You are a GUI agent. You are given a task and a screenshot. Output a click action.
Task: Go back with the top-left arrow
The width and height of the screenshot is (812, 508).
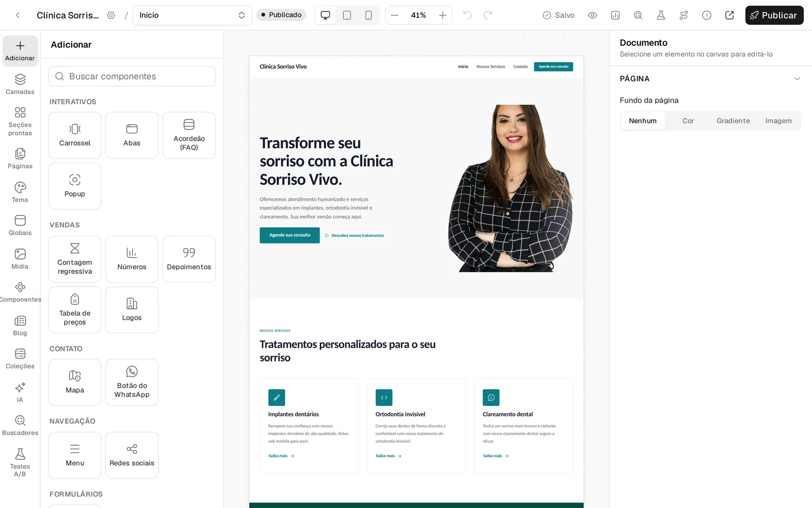(x=18, y=15)
